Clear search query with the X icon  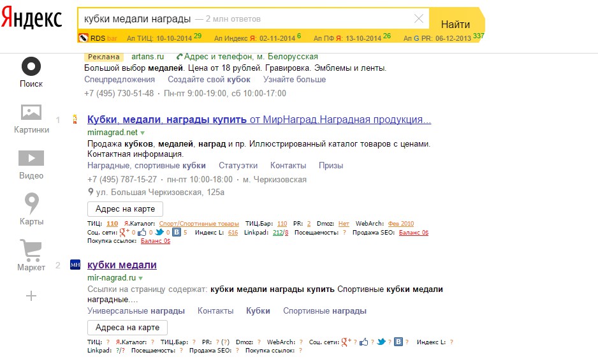(419, 18)
